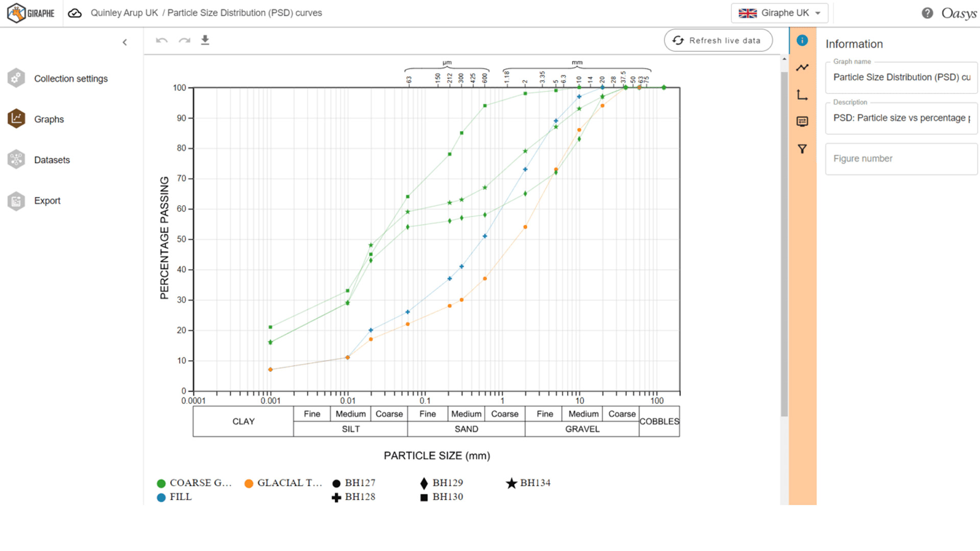Collapse the left sidebar with the chevron
980x551 pixels.
click(125, 42)
